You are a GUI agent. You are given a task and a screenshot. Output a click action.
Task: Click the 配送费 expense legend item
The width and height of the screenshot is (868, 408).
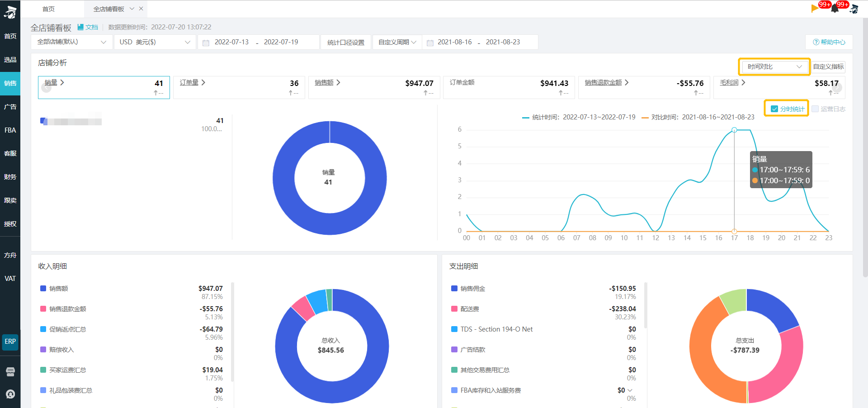tap(465, 309)
